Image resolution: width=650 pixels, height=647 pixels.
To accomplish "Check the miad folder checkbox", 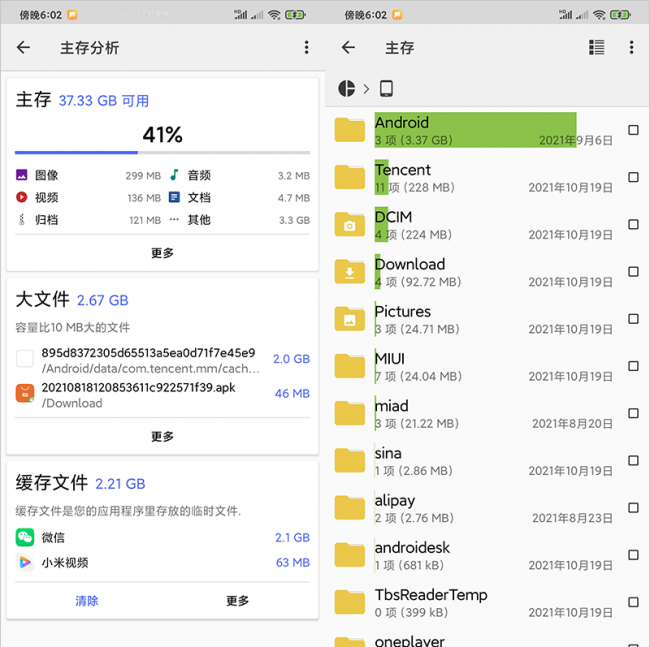I will pos(633,414).
